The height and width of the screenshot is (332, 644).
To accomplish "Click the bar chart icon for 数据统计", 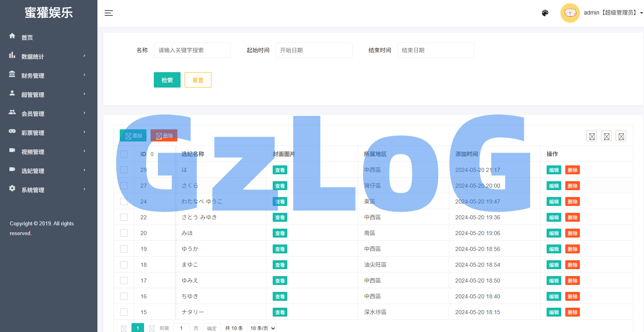I will coord(12,55).
